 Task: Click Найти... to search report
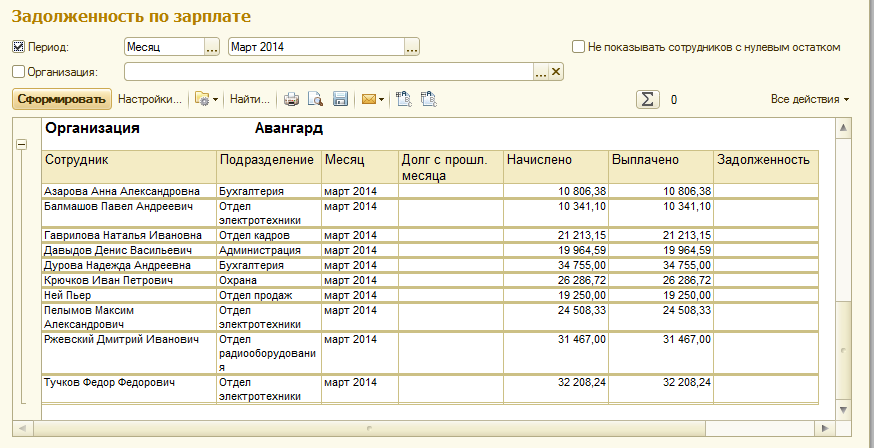coord(249,99)
